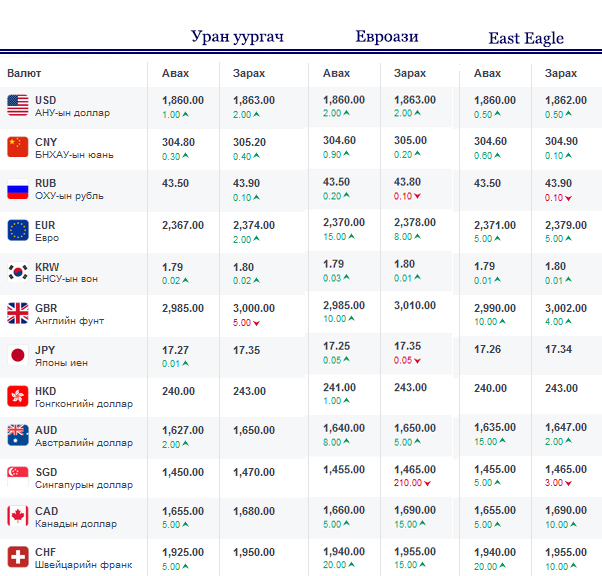Click the Зарах header under East Eagle
Screen dimensions: 602x576
click(x=560, y=74)
